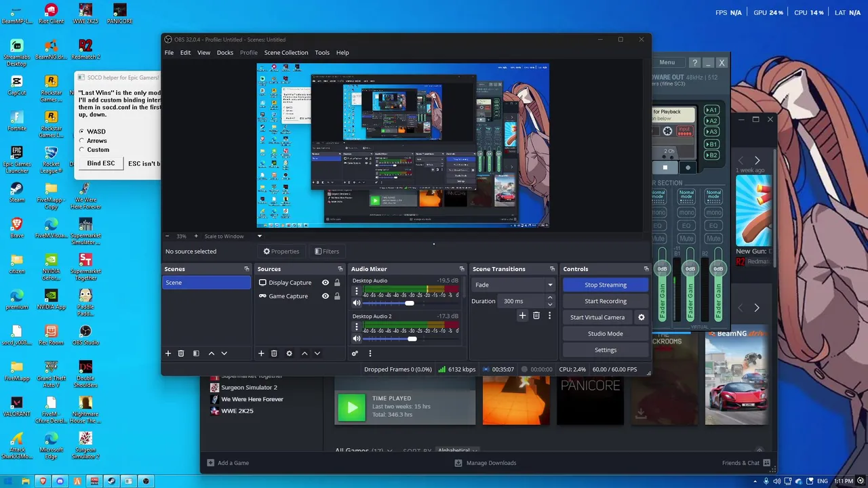Delete selected source with trash icon
This screenshot has height=488, width=868.
pyautogui.click(x=274, y=353)
